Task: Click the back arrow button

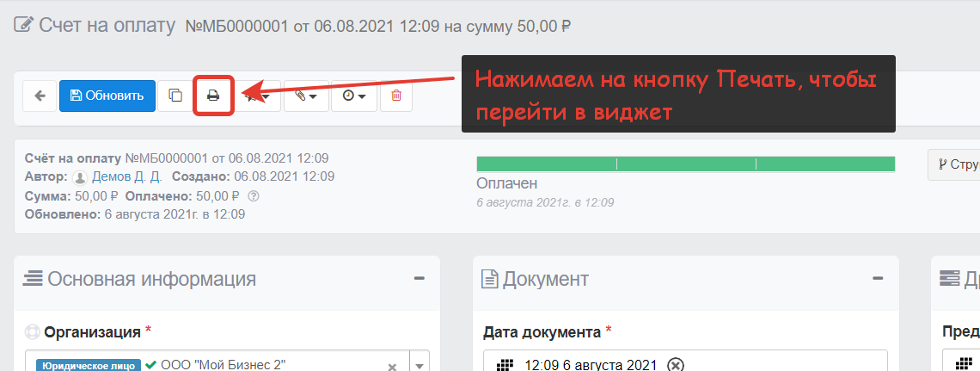Action: coord(40,96)
